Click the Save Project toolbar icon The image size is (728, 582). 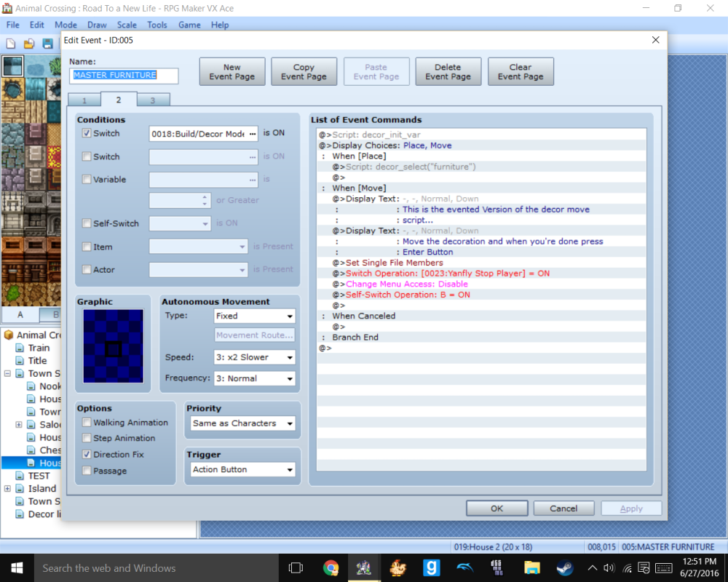(x=47, y=44)
